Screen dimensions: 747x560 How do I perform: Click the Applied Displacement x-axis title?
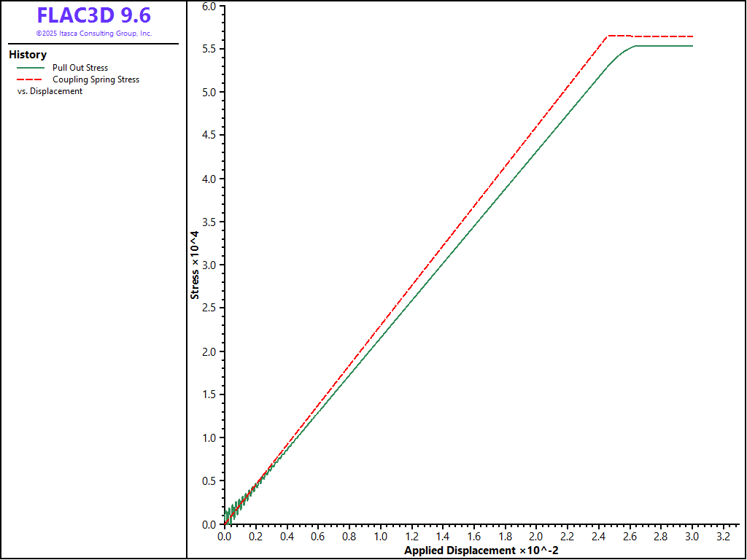click(x=481, y=551)
